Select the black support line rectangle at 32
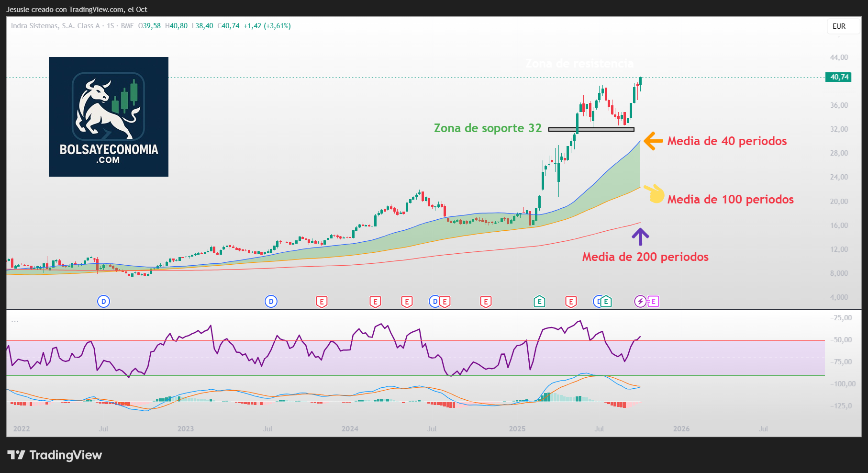The height and width of the screenshot is (473, 868). pos(591,129)
